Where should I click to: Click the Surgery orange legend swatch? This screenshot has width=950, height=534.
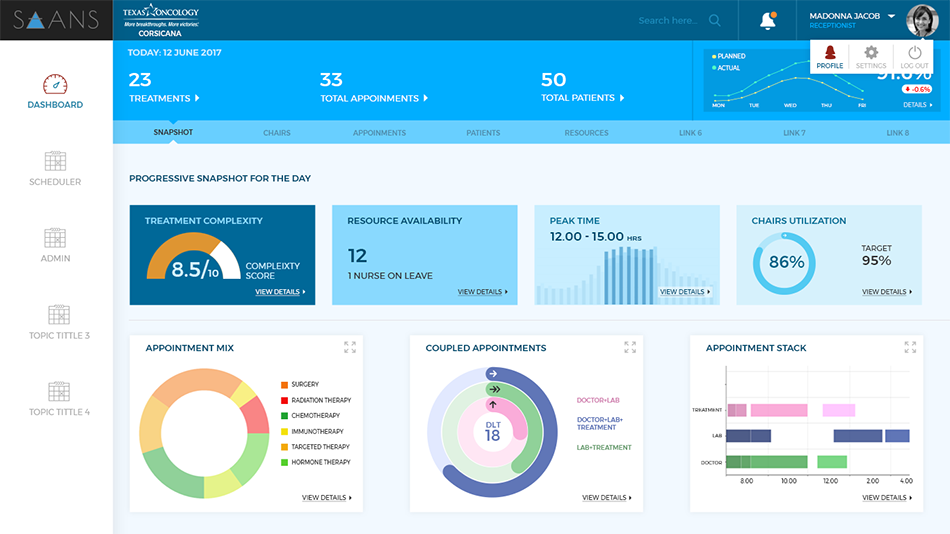click(284, 384)
